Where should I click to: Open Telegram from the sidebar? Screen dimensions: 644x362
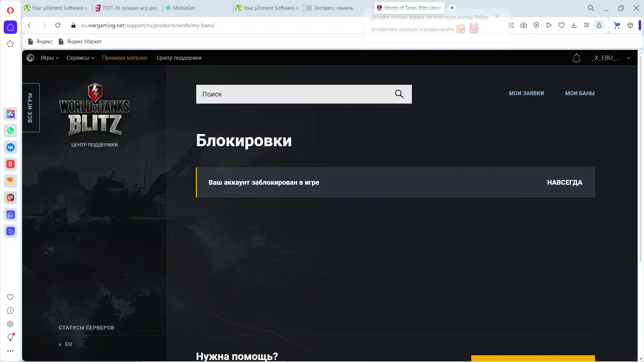(10, 231)
